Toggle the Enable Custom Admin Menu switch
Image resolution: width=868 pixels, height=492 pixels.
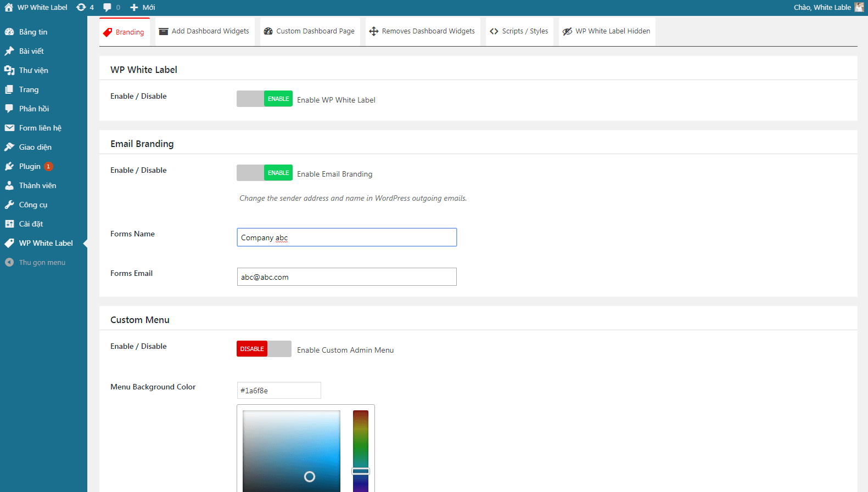click(x=264, y=349)
